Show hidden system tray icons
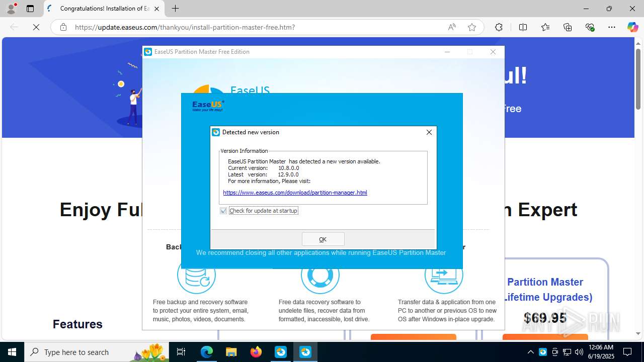This screenshot has width=644, height=362. click(530, 352)
